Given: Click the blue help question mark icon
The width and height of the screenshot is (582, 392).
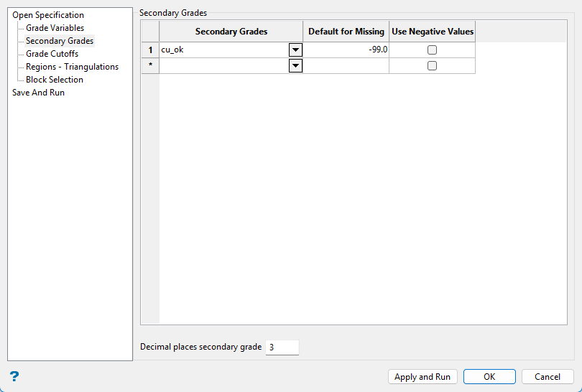Looking at the screenshot, I should tap(14, 376).
